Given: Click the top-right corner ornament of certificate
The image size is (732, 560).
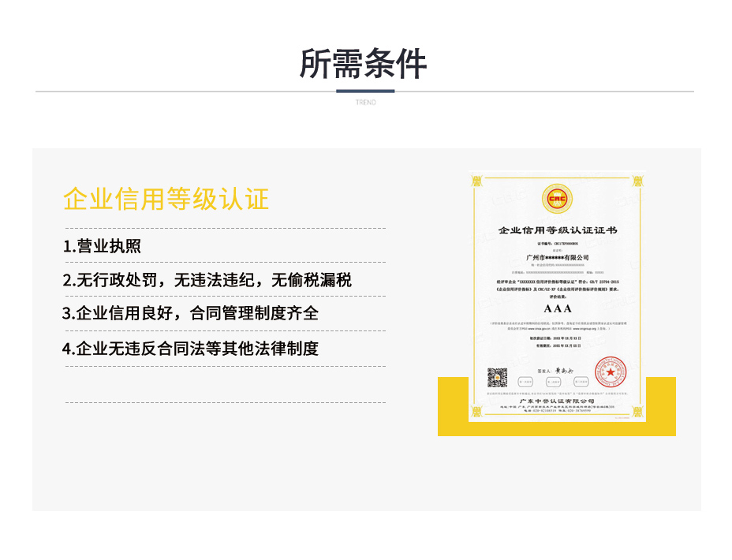Looking at the screenshot, I should click(x=637, y=181).
